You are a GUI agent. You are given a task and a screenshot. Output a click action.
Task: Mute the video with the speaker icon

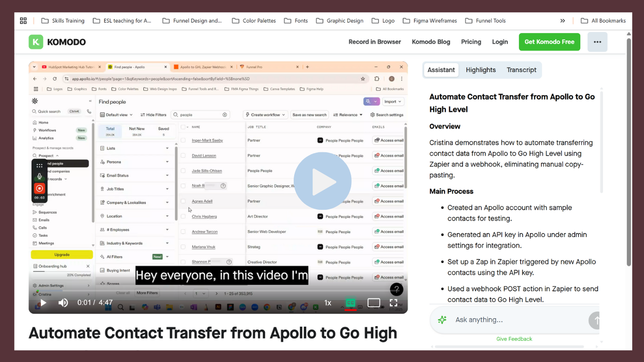[x=63, y=303]
